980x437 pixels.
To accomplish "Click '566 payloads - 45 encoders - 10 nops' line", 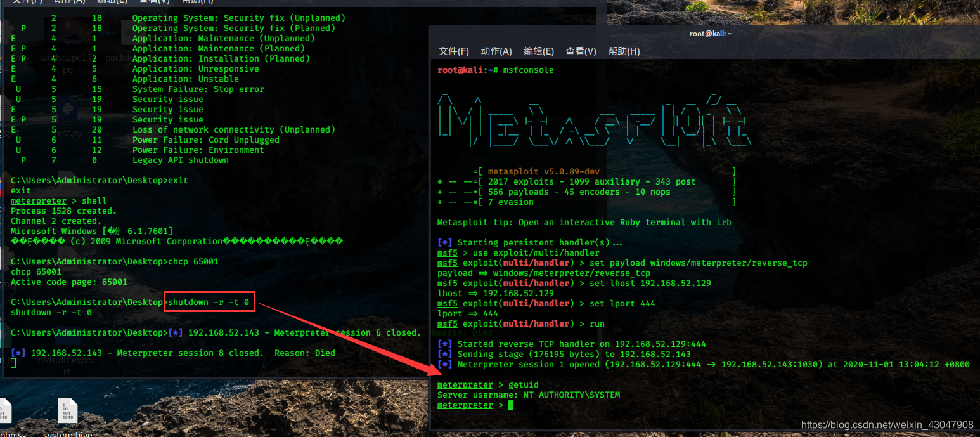I will point(579,192).
